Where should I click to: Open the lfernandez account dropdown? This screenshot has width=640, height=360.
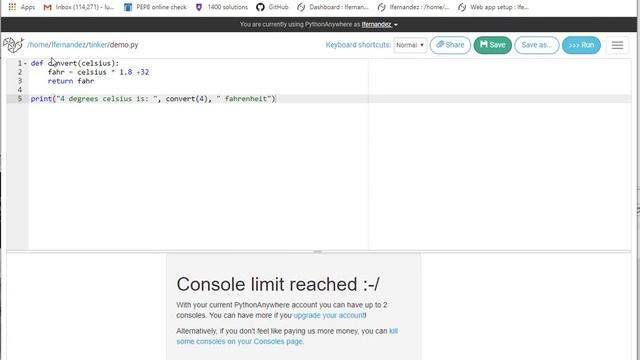(379, 24)
